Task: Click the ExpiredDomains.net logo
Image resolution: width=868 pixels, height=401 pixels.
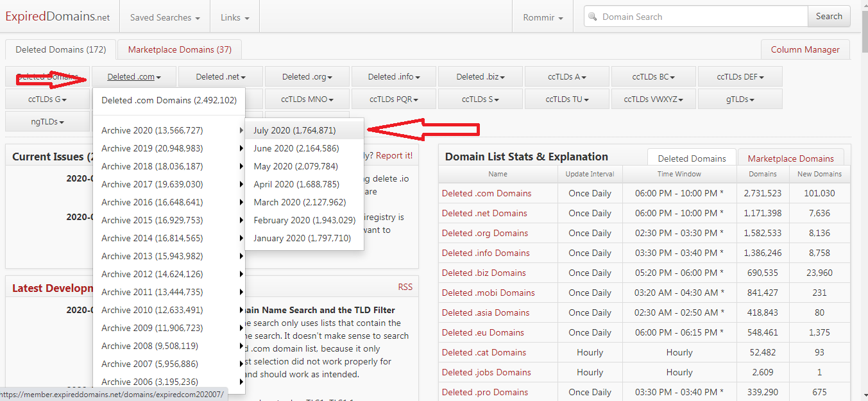Action: [58, 17]
